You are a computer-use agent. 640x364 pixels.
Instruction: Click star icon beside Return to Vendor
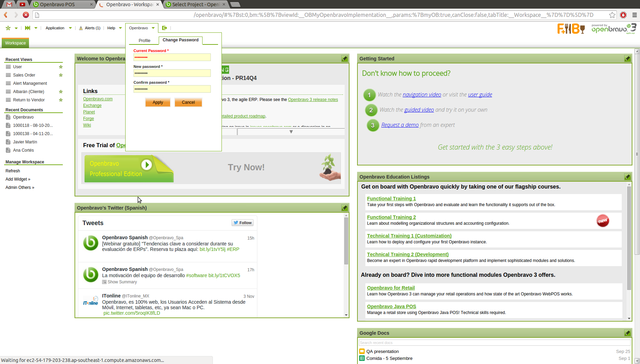coord(61,100)
